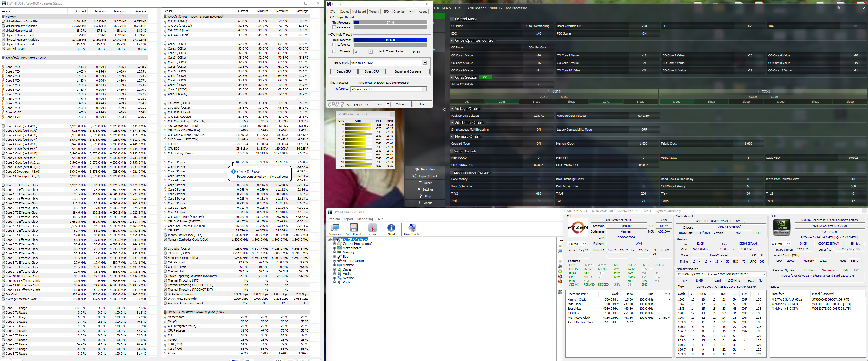Expand the Memory node in device tree
The height and width of the screenshot is (361, 868).
pos(335,252)
